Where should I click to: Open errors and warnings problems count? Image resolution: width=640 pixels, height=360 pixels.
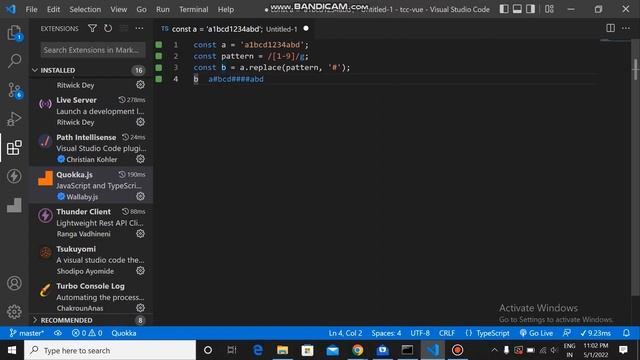click(87, 333)
